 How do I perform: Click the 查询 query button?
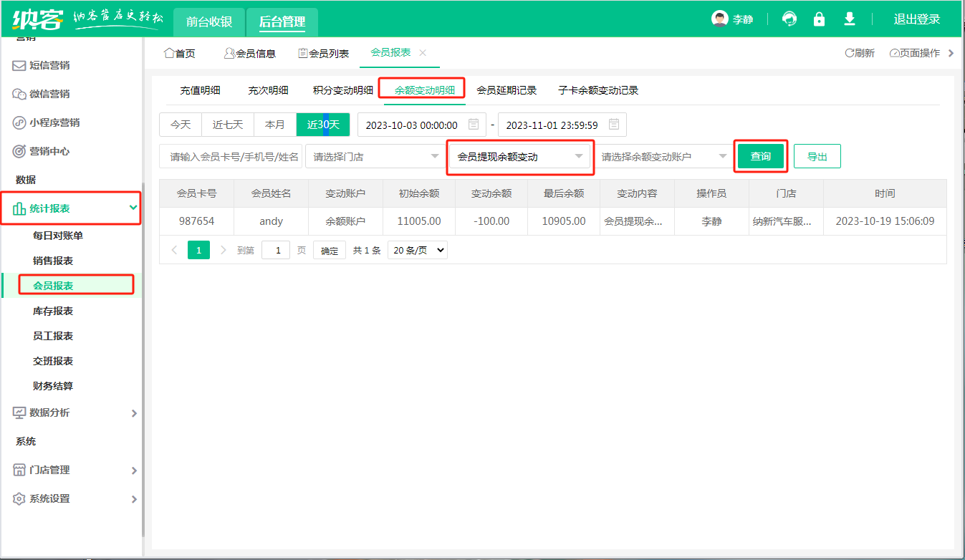pos(761,156)
